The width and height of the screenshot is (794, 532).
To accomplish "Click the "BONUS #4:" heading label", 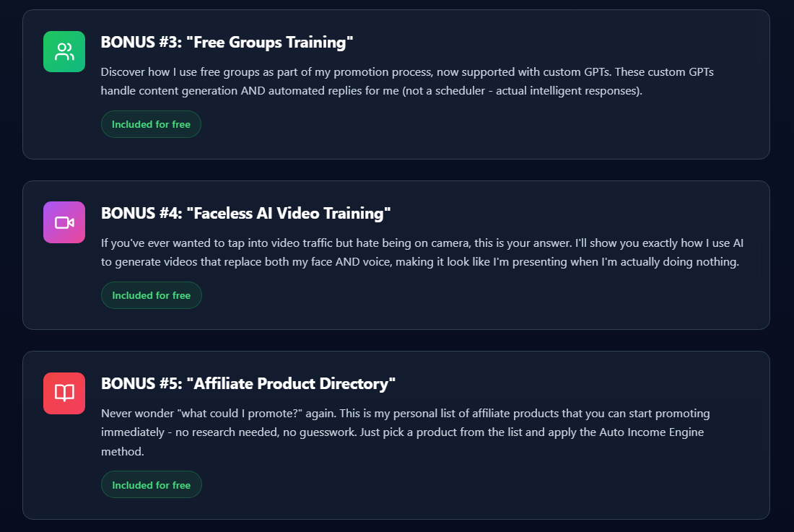I will click(141, 213).
